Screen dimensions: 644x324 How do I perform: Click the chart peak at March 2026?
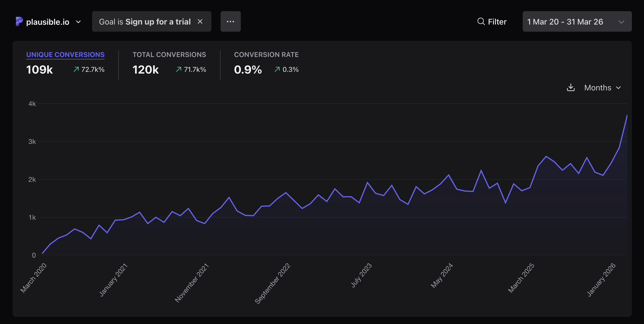point(626,116)
